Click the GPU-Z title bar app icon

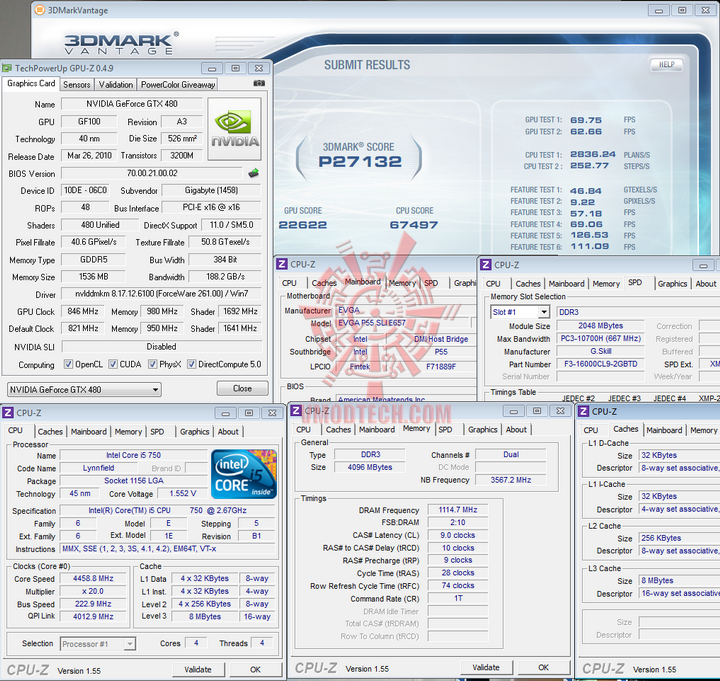(x=7, y=68)
